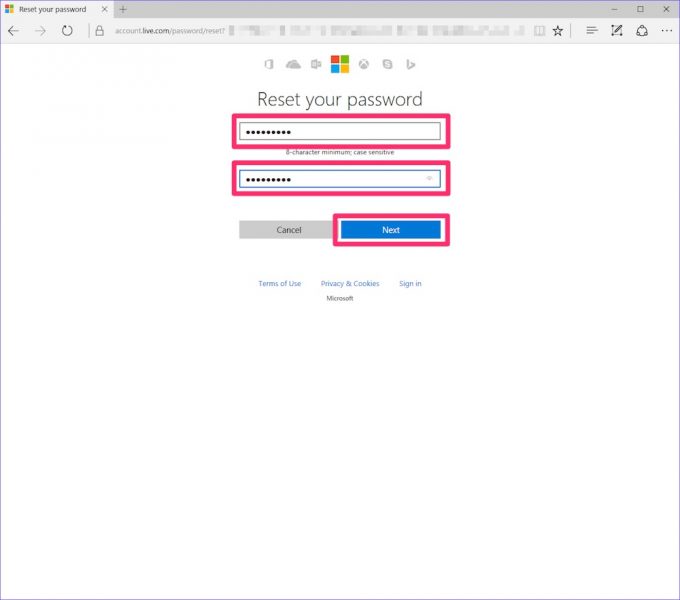Maximize the browser window

(641, 9)
